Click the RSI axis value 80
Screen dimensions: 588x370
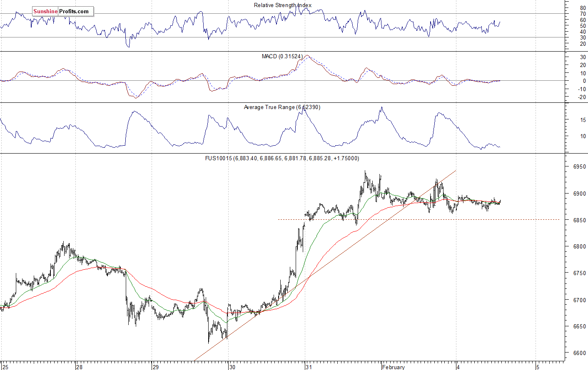click(583, 8)
